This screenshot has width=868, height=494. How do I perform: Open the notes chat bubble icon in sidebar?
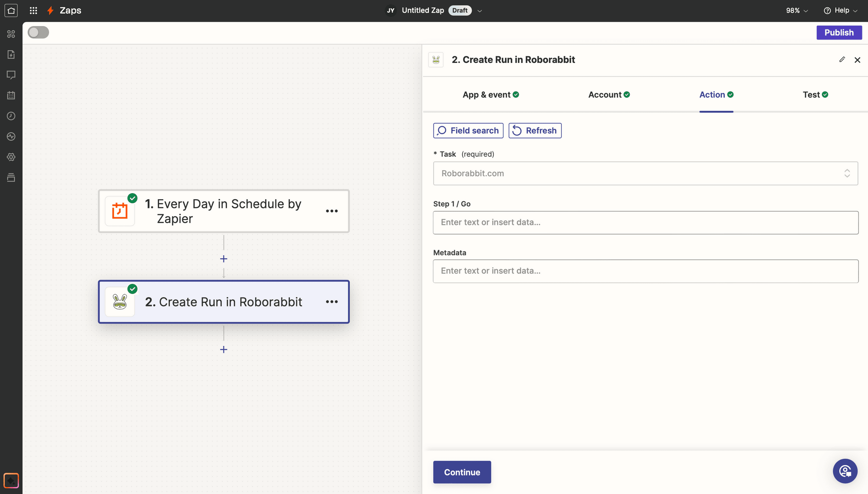coord(11,75)
